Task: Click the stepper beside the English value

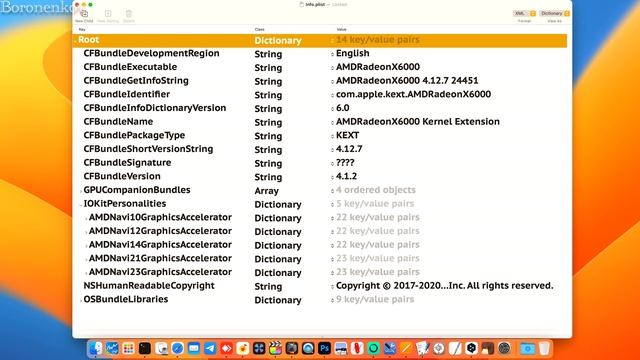Action: pyautogui.click(x=332, y=54)
